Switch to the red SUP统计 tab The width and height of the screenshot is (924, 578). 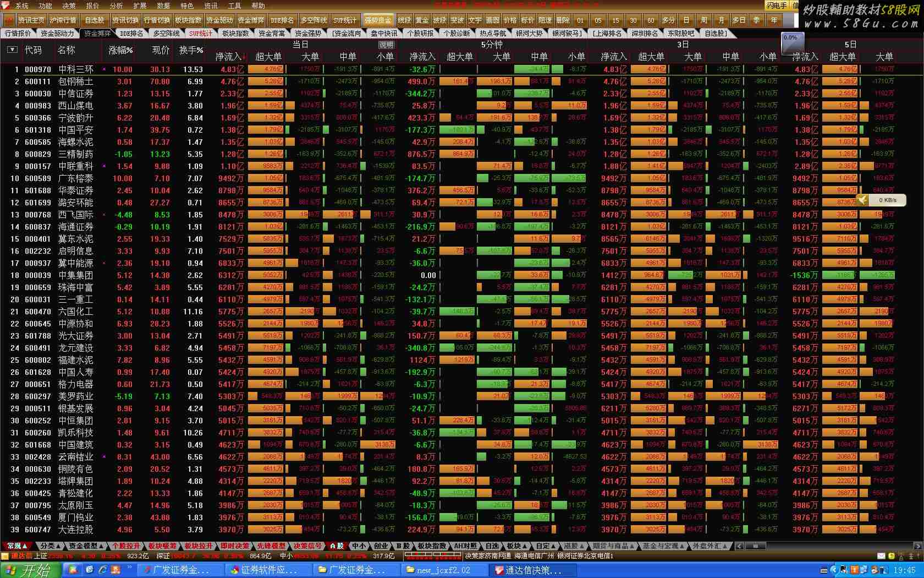[200, 33]
